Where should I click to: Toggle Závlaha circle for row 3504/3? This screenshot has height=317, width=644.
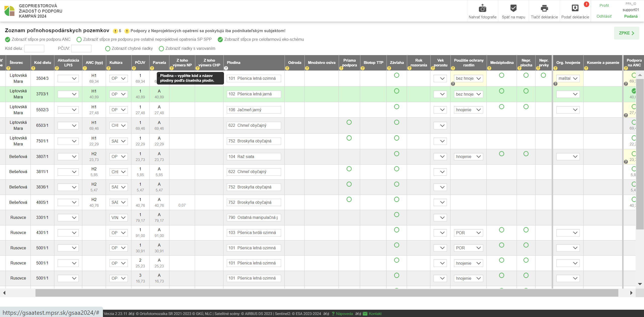[x=397, y=75]
